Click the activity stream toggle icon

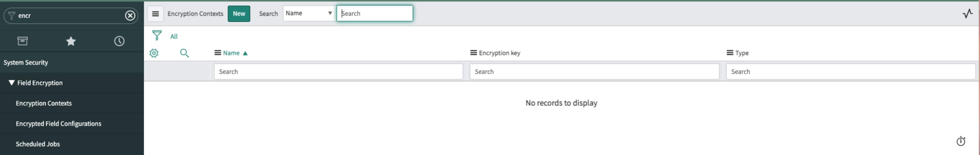tap(968, 14)
